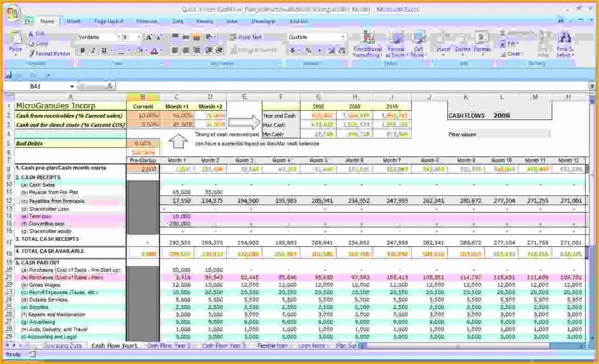The image size is (599, 364).
Task: Click the Decrease Font Size icon
Action: (158, 37)
